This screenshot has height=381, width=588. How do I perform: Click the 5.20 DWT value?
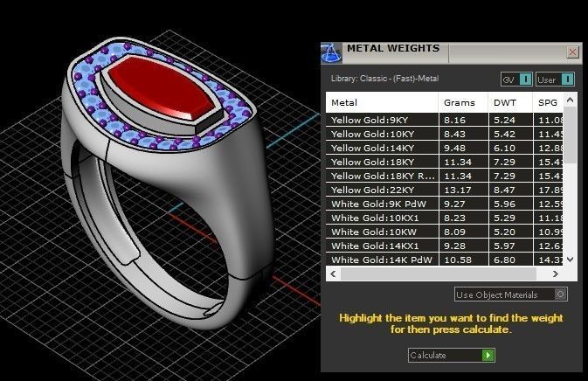pos(504,232)
